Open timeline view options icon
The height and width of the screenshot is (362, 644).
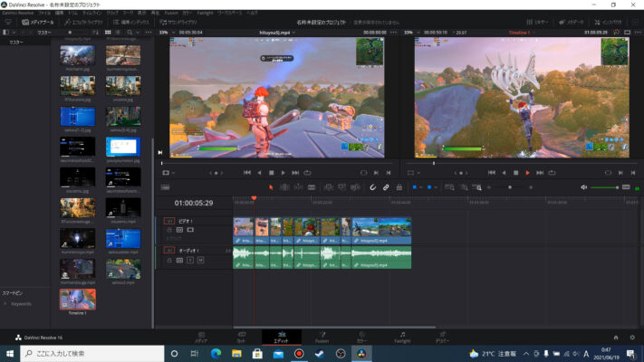165,187
